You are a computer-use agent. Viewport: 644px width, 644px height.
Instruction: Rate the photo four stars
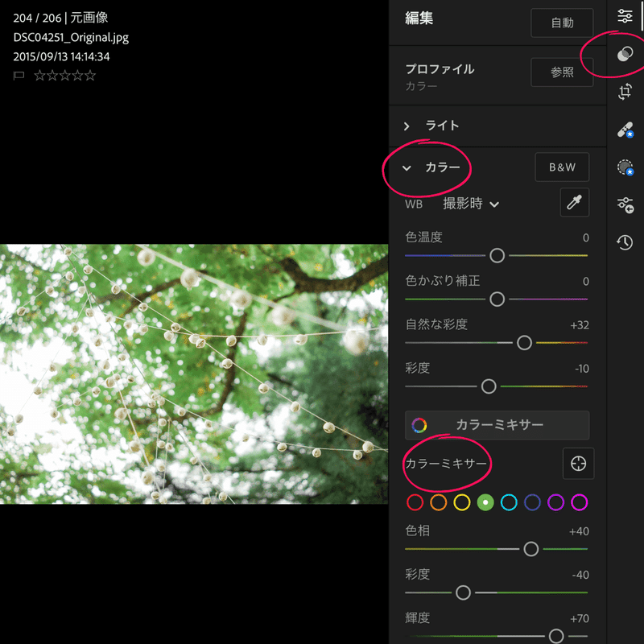[x=77, y=75]
